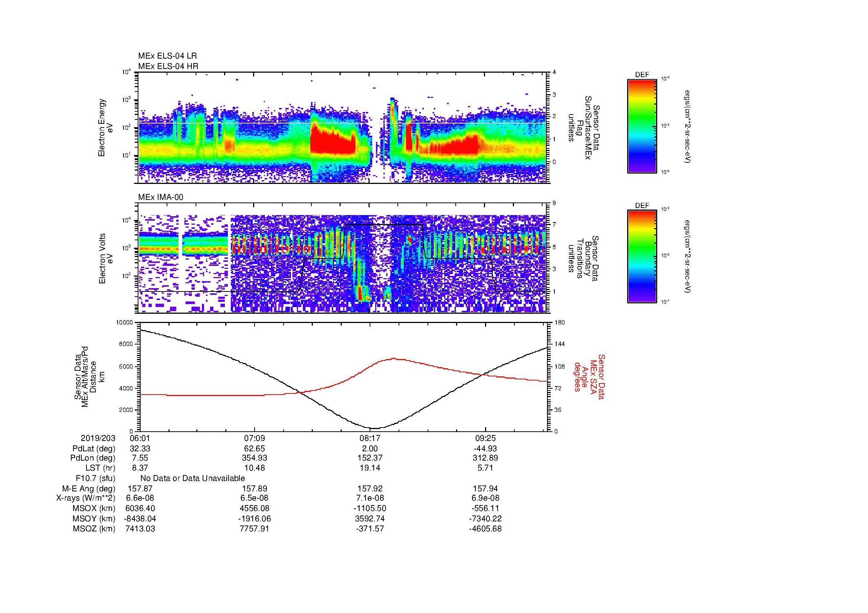Click the 'PdLon (deg)' row label
868x613 pixels.
click(x=93, y=458)
